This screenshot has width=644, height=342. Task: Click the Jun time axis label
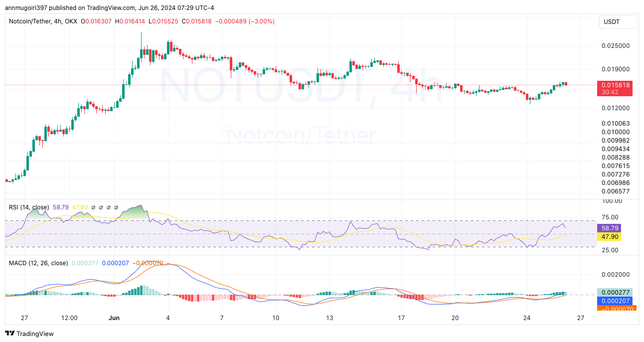114,318
